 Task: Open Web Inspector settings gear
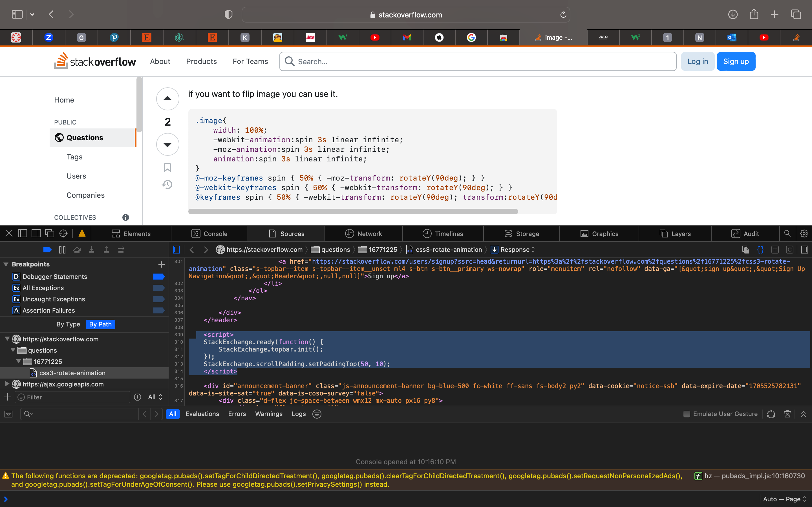point(804,234)
